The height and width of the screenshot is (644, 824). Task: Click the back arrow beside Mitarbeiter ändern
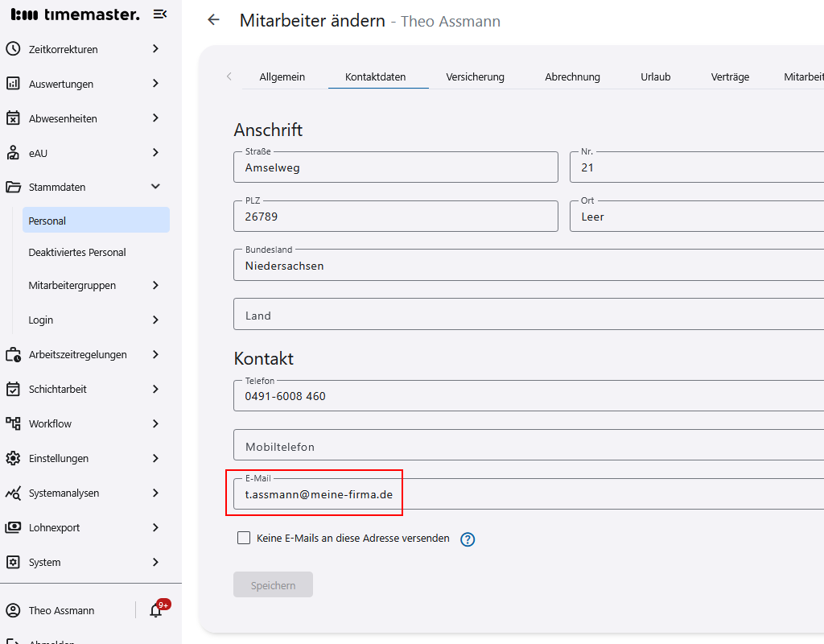(213, 20)
